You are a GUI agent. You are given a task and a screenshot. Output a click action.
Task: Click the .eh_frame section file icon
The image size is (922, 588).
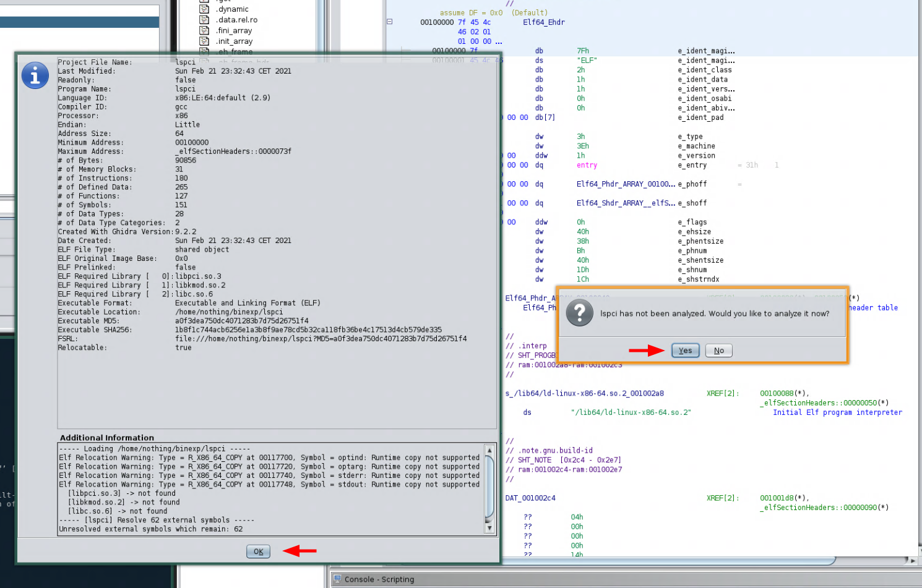tap(204, 51)
